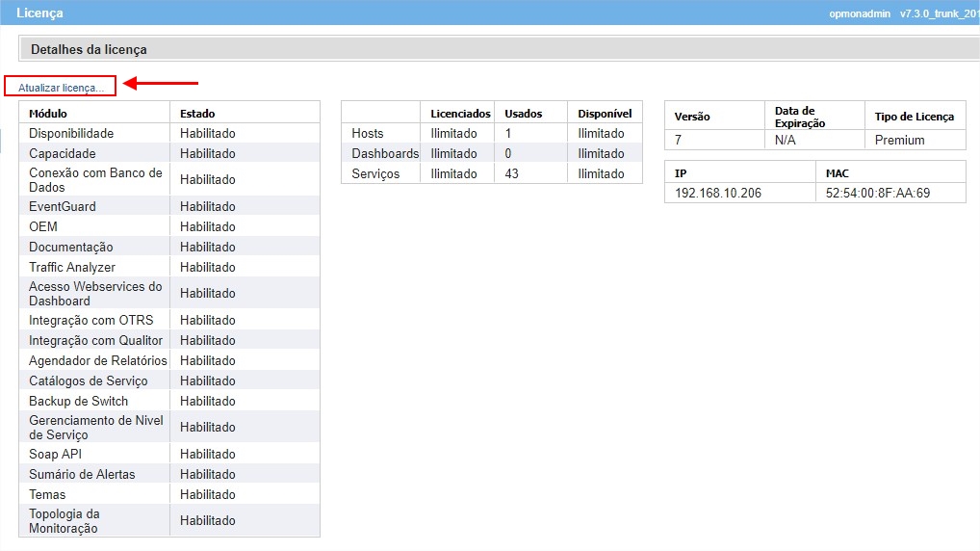Click the "Data de Expiração" column header
This screenshot has height=551, width=980.
point(800,117)
